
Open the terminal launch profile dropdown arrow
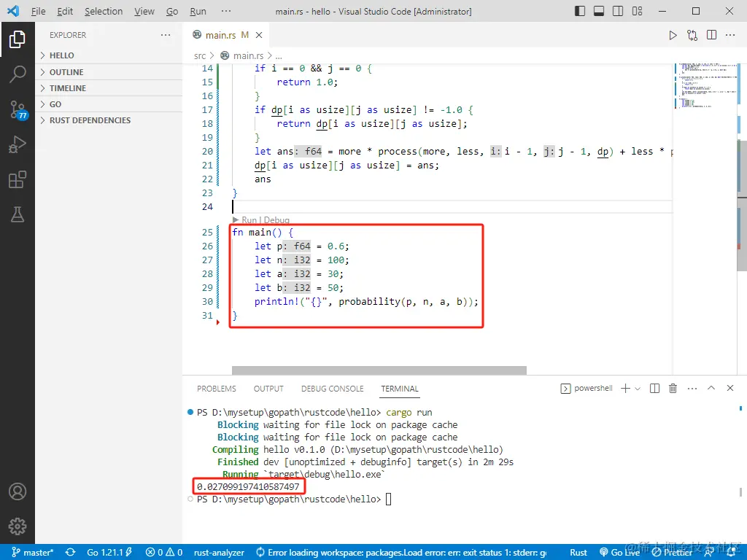click(x=638, y=389)
